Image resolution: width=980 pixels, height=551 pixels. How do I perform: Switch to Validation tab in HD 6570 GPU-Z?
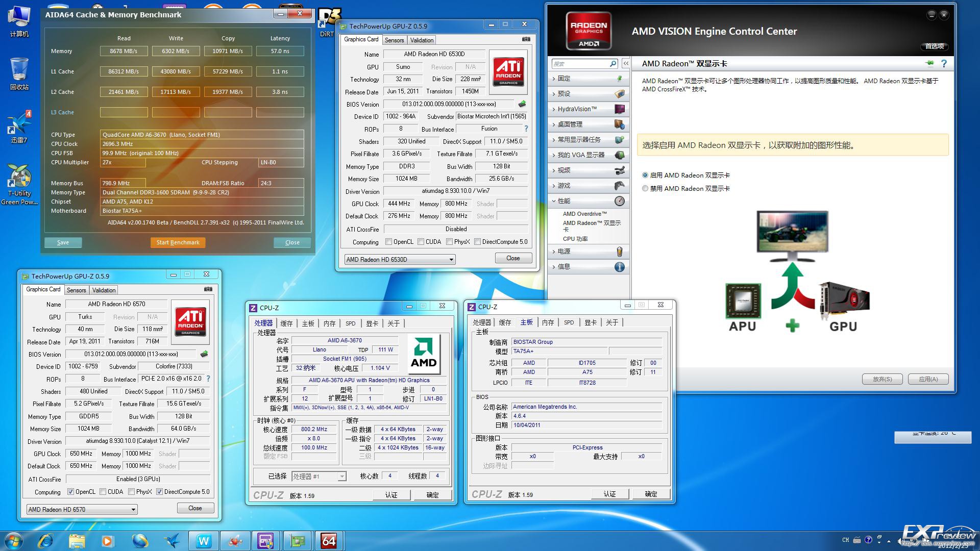coord(104,290)
